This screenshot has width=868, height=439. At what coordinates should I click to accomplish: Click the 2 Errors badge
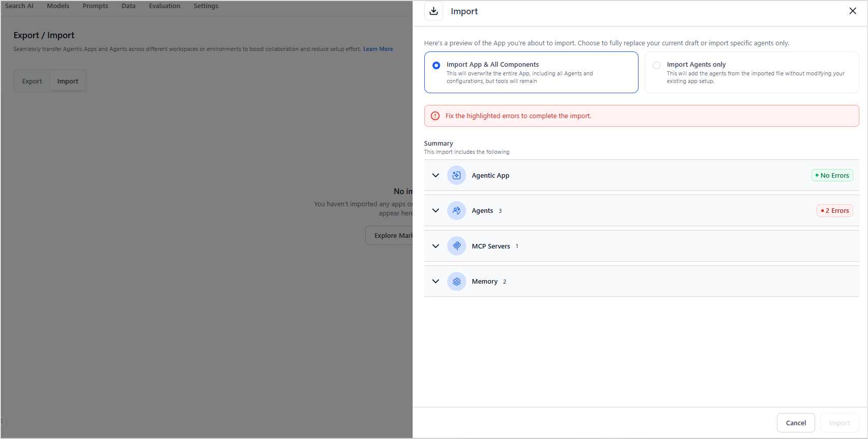click(x=834, y=211)
